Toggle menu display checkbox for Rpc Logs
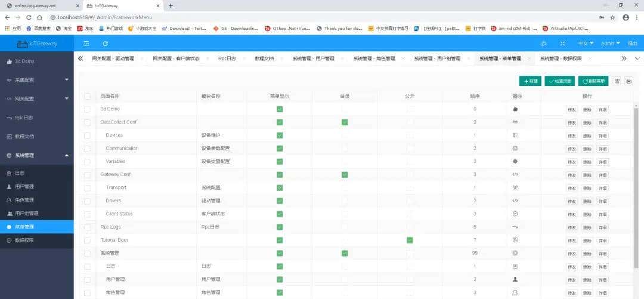The image size is (644, 299). point(280,227)
